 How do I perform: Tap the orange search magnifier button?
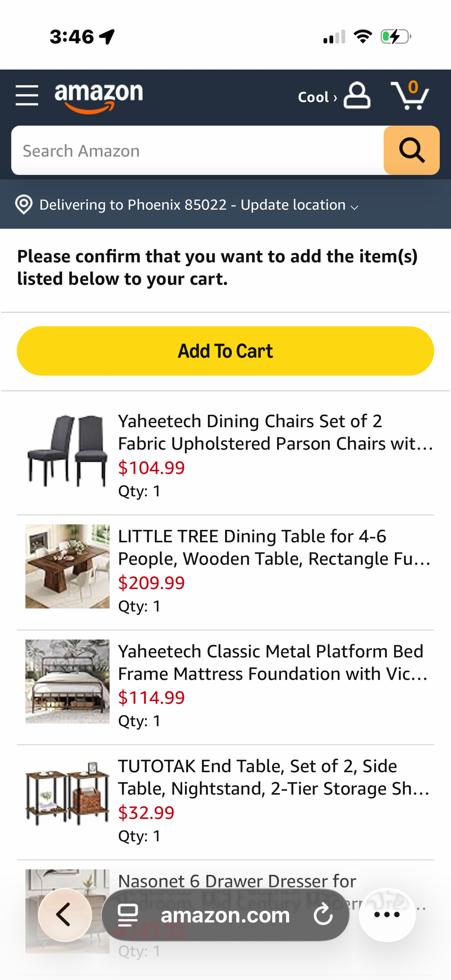tap(411, 150)
